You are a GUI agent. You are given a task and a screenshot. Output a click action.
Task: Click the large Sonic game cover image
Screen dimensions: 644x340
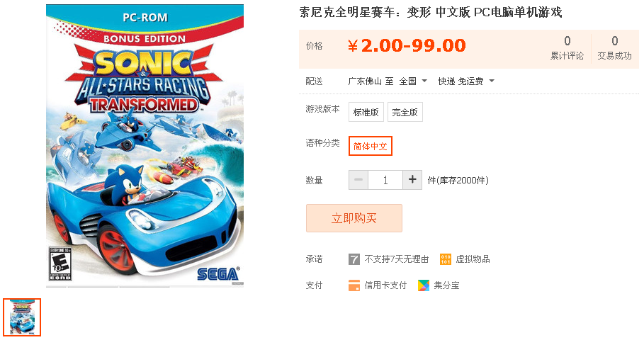145,146
